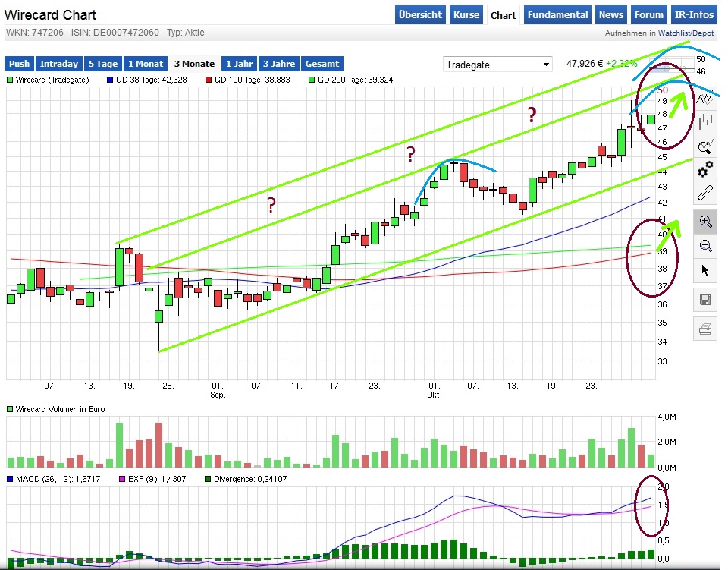
Task: Click the price 47,926 € value
Action: click(584, 63)
